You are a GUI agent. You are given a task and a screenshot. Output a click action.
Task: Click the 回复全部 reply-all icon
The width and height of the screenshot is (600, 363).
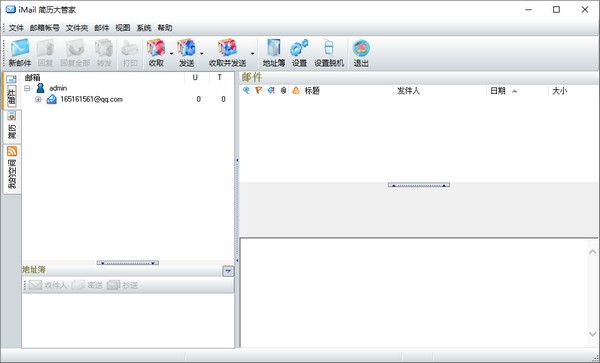(x=75, y=53)
